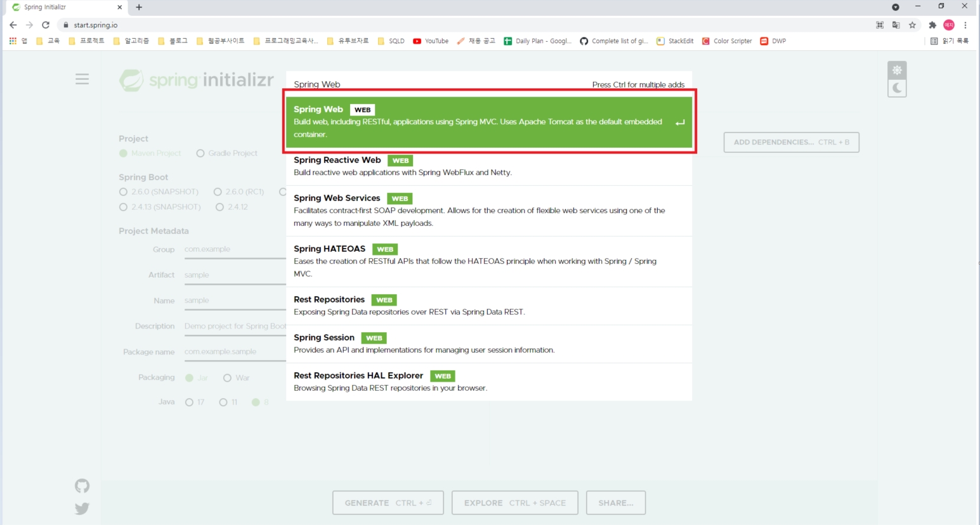980x525 pixels.
Task: Click the GENERATE button
Action: click(x=388, y=503)
